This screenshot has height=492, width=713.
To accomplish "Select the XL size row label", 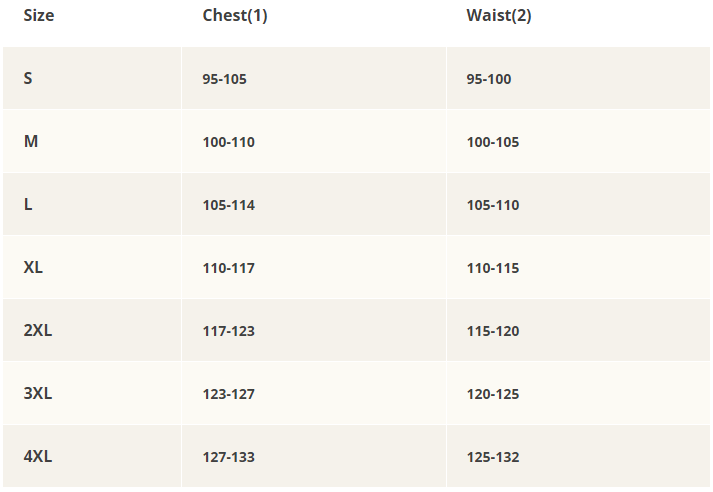I will click(34, 267).
